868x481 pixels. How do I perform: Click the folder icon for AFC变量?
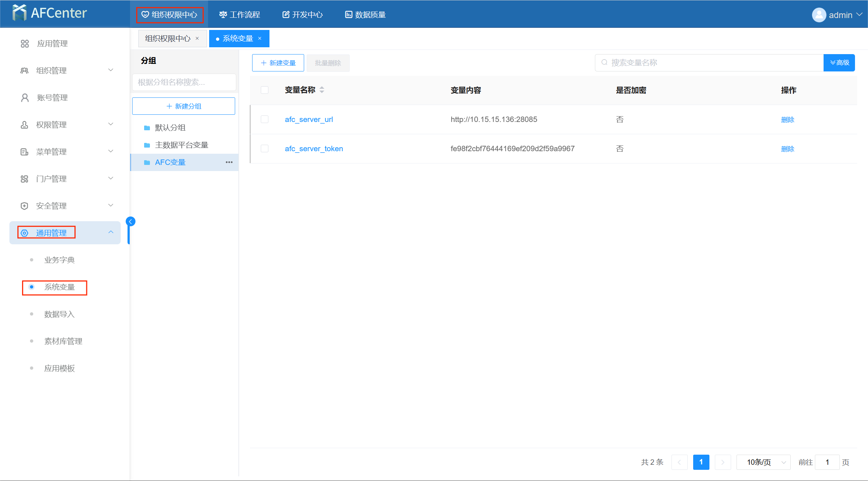point(147,162)
